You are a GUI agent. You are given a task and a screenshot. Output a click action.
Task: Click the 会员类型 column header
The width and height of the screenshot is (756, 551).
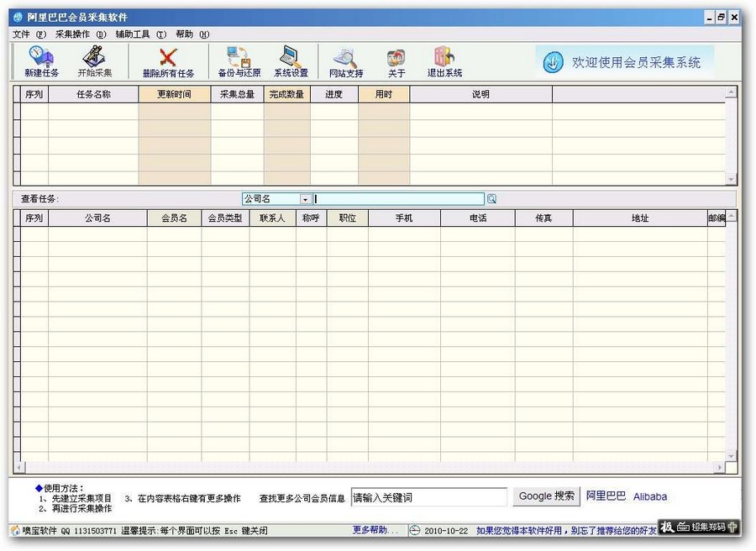(x=225, y=218)
